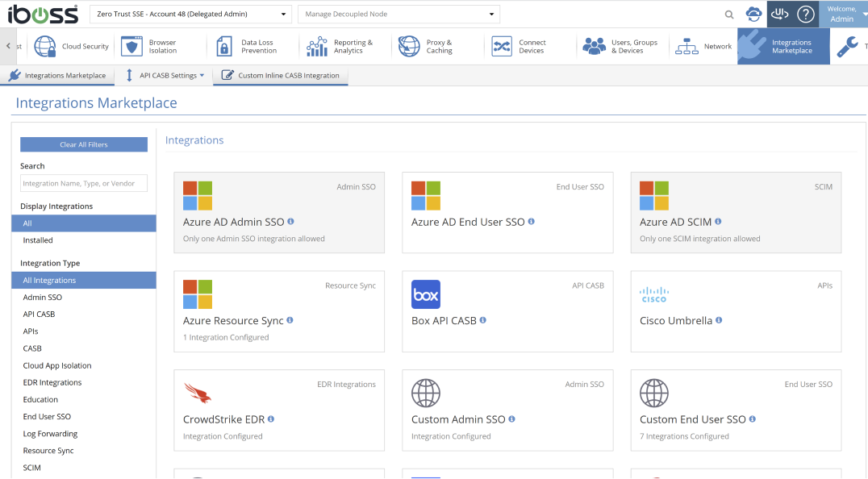Switch to the Integrations Marketplace tab
Image resolution: width=868 pixels, height=479 pixels.
coord(57,75)
